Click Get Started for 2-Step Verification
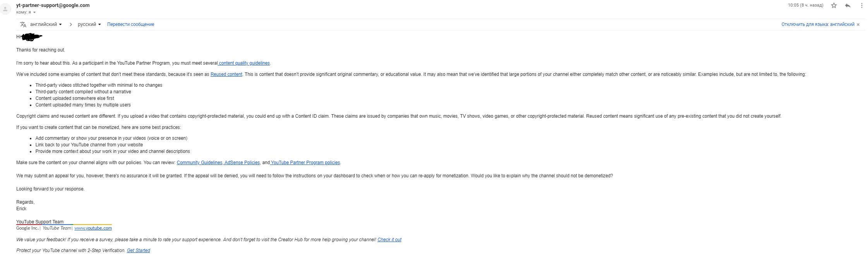This screenshot has height=266, width=868. 138,251
